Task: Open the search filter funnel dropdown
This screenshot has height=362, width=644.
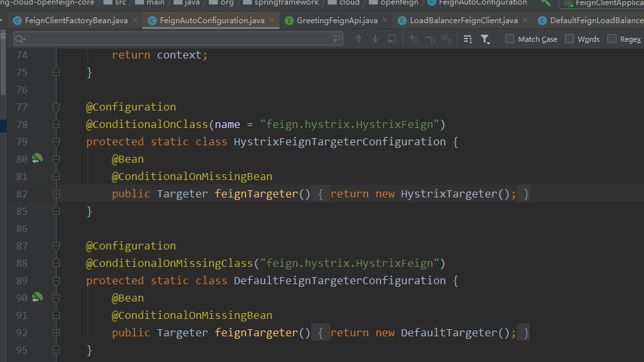Action: coord(485,39)
